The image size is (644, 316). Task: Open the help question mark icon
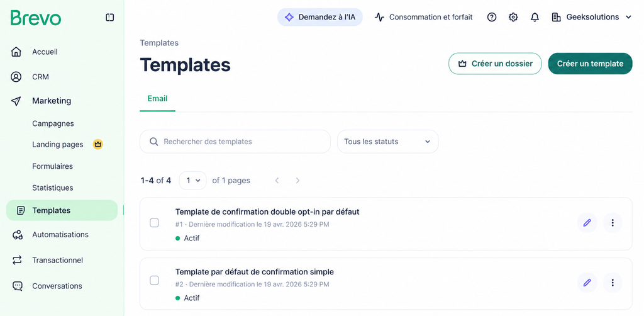[x=492, y=17]
